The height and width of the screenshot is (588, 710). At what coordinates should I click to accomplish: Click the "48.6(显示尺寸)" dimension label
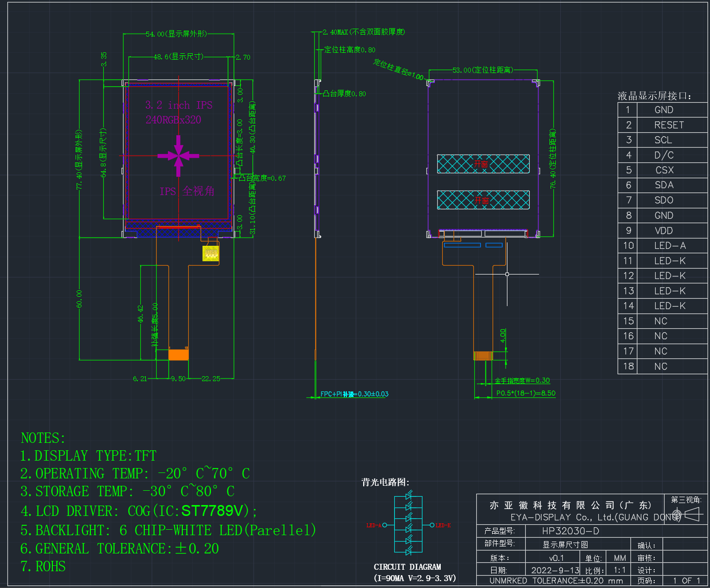(178, 57)
